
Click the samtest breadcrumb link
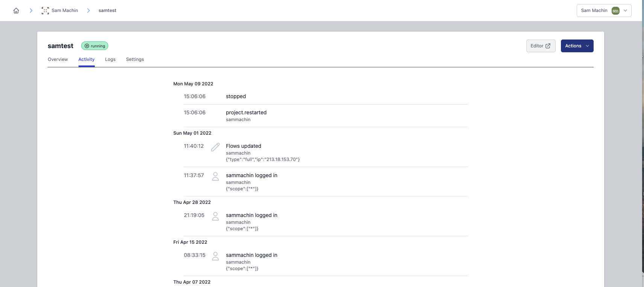coord(107,11)
